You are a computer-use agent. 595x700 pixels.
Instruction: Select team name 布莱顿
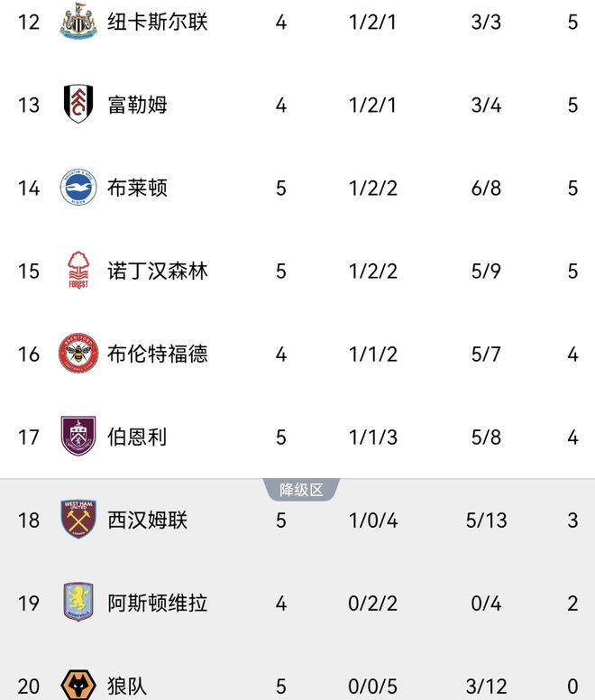pos(137,188)
